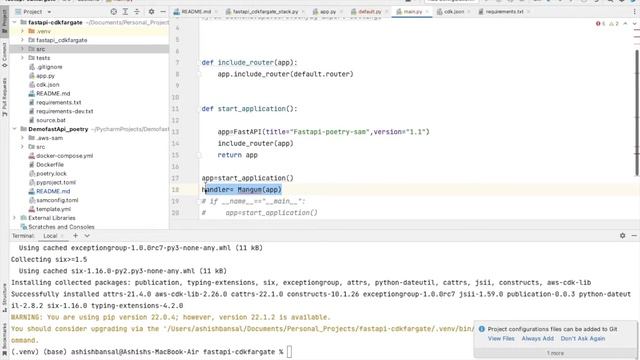Select requirements-dev.txt in project tree

(64, 111)
